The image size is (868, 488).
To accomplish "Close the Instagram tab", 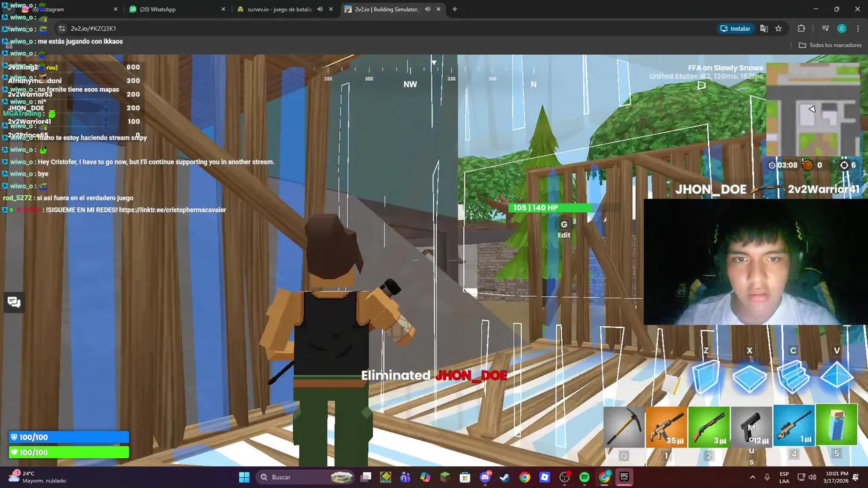I will point(115,9).
